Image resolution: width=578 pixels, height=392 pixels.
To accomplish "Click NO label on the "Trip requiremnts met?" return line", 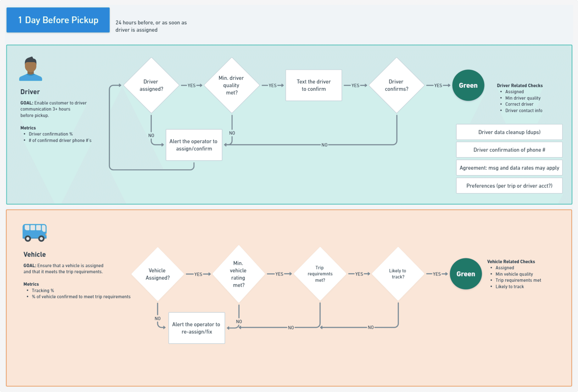I will pos(291,328).
